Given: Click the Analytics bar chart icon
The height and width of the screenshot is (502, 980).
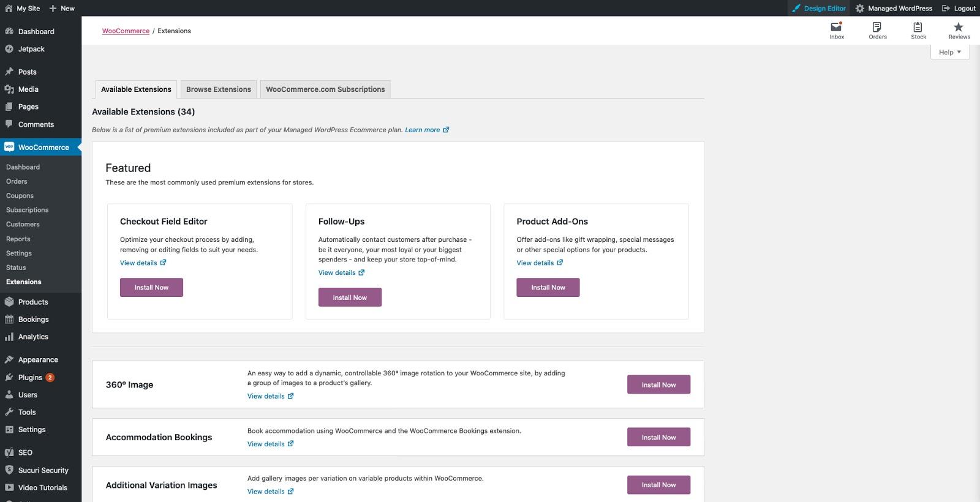Looking at the screenshot, I should (x=9, y=337).
